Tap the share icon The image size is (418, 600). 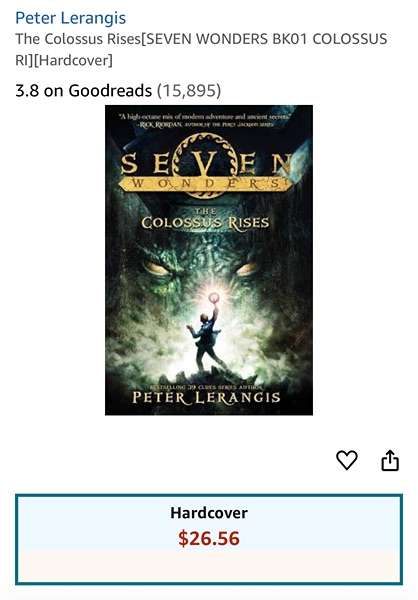390,460
